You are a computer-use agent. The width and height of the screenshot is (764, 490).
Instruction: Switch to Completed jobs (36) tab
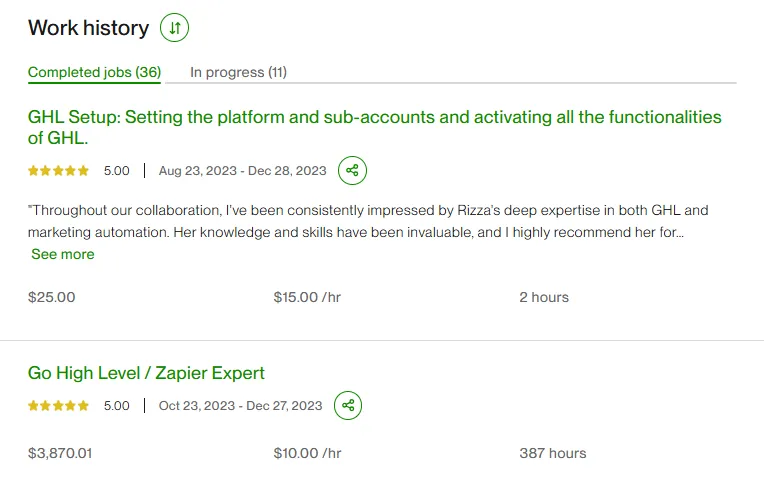click(94, 72)
